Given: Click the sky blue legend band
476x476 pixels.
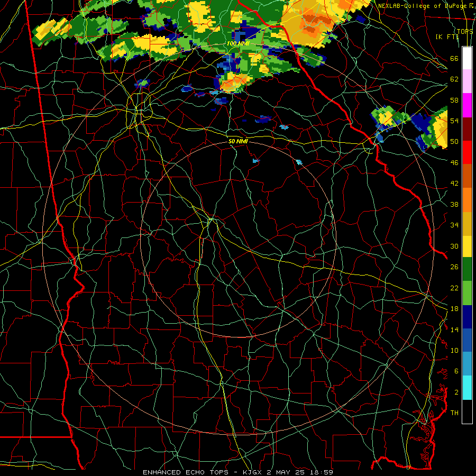Looking at the screenshot, I should click(467, 364).
